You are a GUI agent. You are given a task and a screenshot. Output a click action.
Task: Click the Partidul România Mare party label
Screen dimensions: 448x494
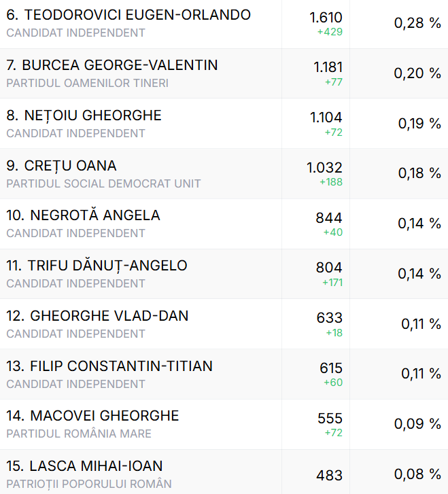(x=79, y=434)
